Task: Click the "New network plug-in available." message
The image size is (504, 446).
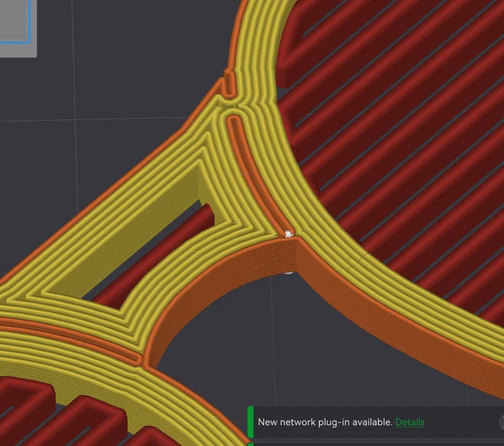Action: click(x=325, y=422)
